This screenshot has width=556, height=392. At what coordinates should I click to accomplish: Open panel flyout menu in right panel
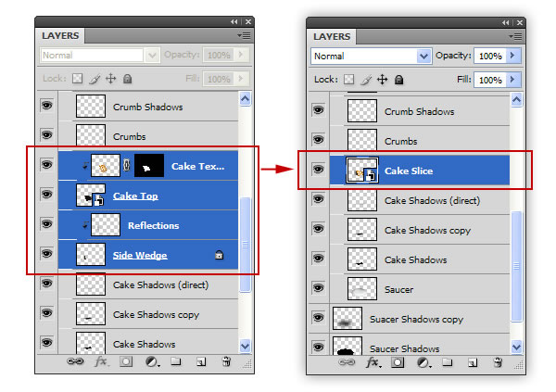click(515, 36)
